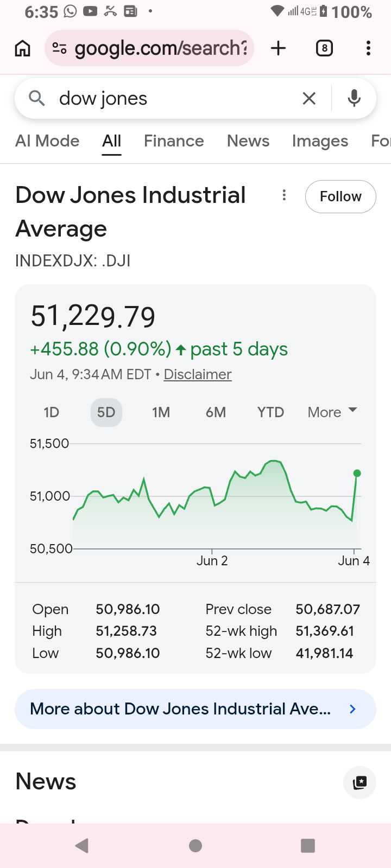
Task: Select the YTD chart range
Action: [270, 412]
